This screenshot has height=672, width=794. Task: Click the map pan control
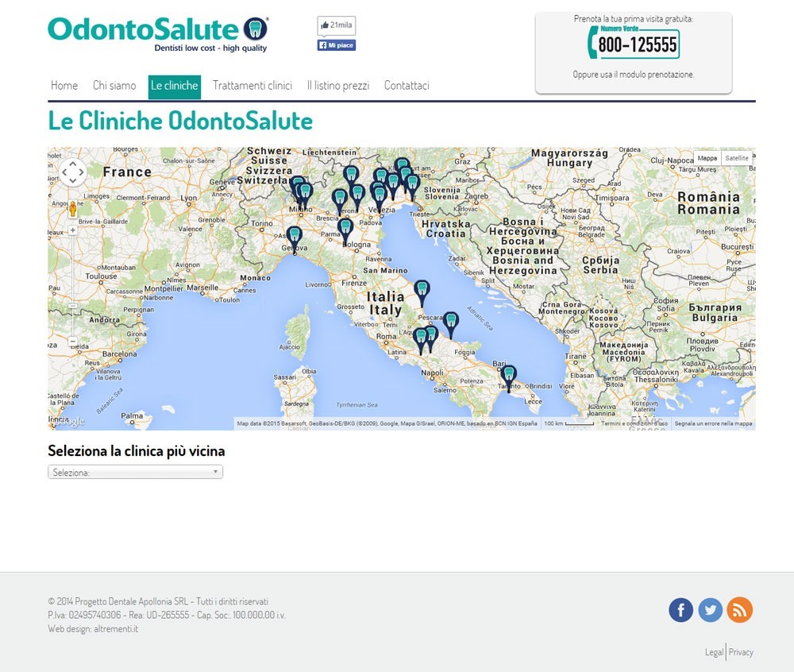(x=73, y=172)
